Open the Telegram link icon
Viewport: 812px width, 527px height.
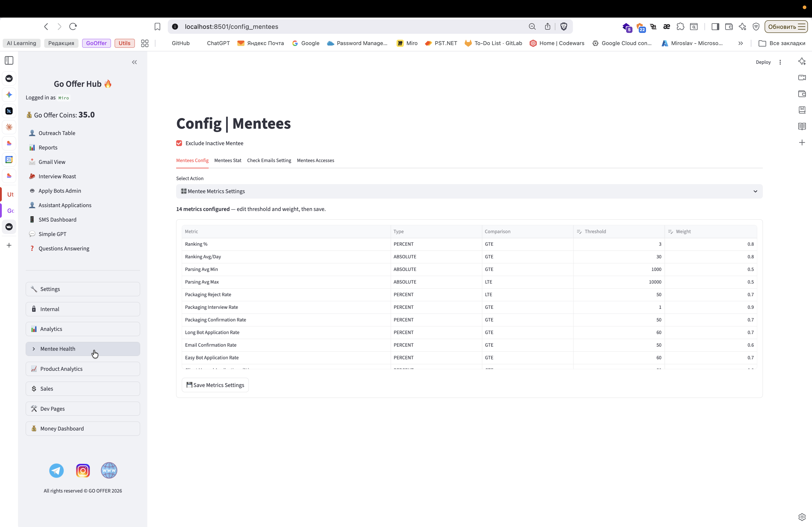click(56, 470)
